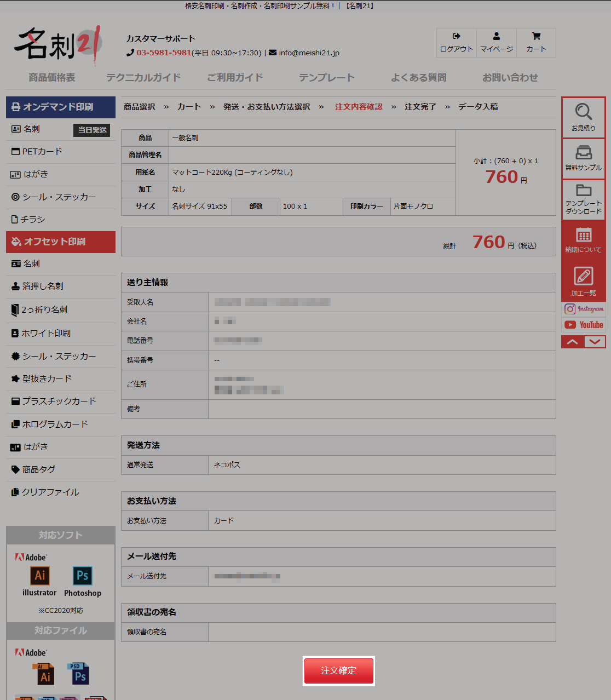Open お問い合わせ navigation item
This screenshot has width=611, height=700.
point(510,78)
